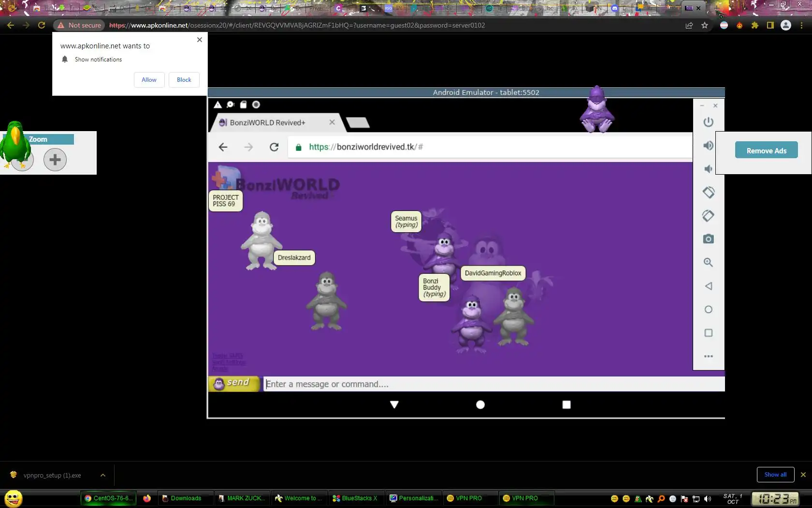Open emulator sidebar more options dots
This screenshot has width=812, height=508.
pos(708,356)
